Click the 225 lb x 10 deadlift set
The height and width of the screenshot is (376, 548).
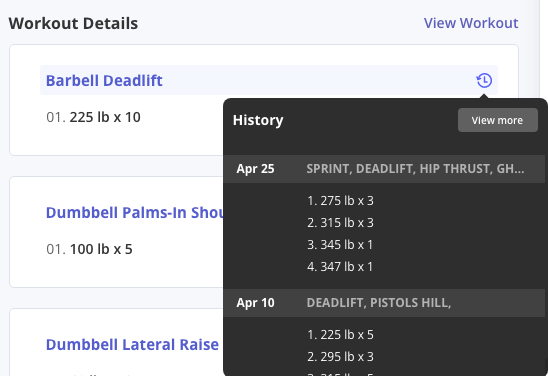click(93, 117)
